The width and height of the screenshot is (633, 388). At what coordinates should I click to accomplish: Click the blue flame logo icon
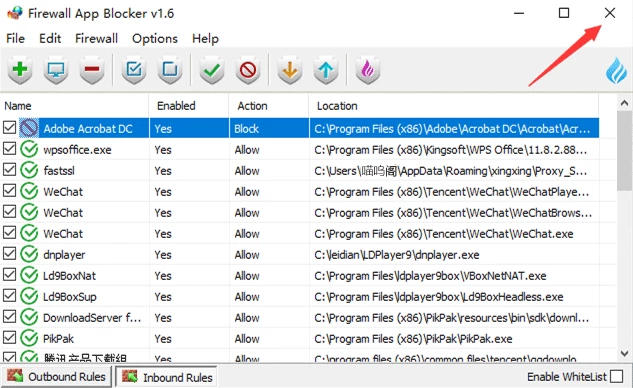tap(616, 71)
